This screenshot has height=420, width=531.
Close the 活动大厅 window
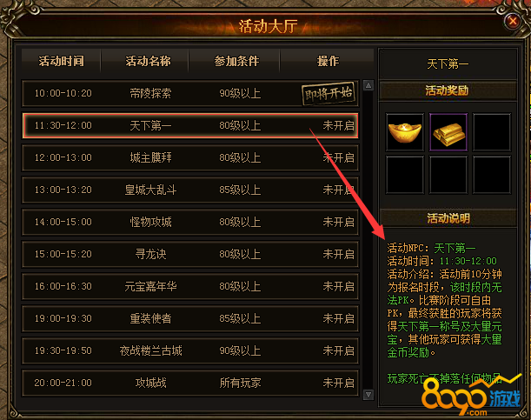[x=513, y=22]
